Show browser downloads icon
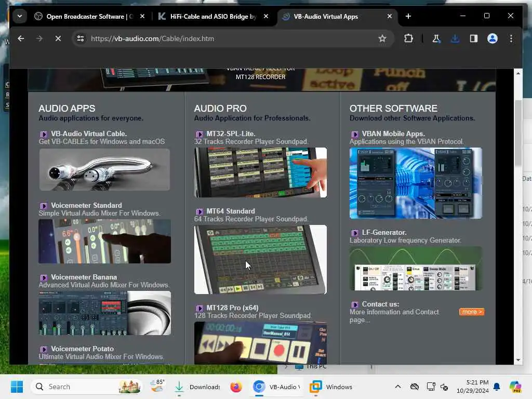 point(455,38)
